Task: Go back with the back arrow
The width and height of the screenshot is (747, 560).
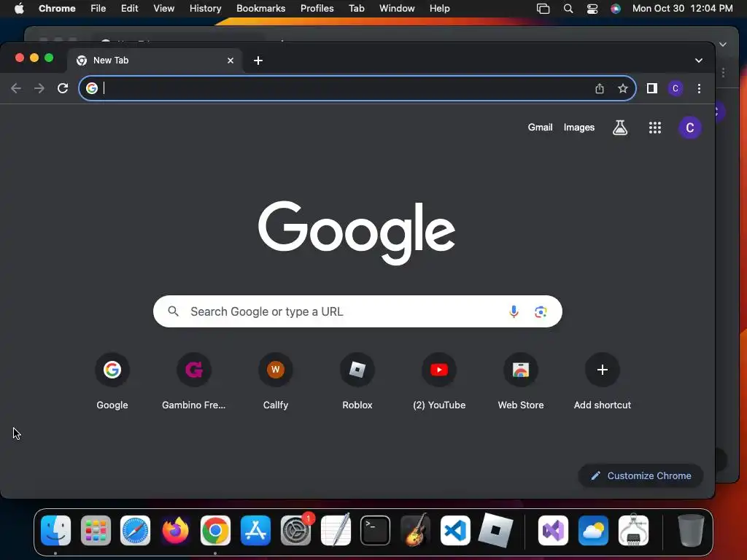Action: click(x=16, y=88)
